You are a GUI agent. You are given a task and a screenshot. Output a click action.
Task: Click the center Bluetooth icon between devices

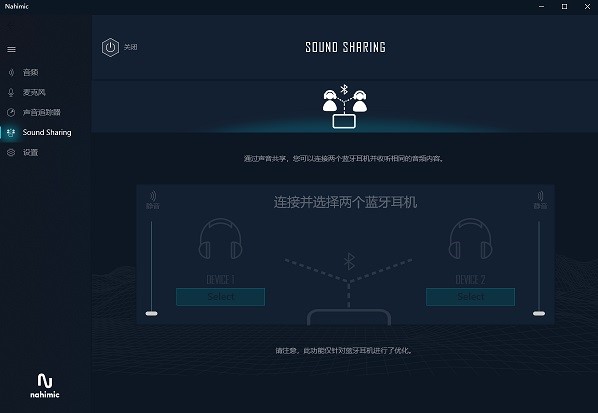(x=349, y=261)
